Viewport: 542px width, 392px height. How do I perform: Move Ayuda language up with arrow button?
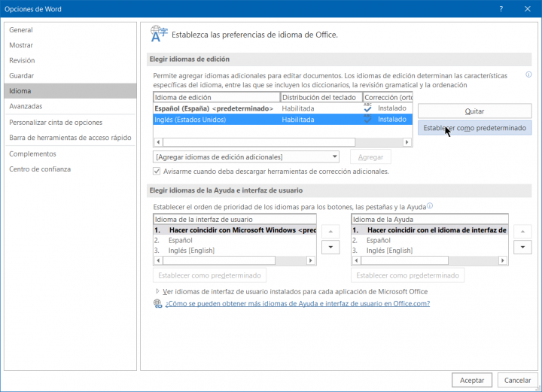pyautogui.click(x=522, y=232)
